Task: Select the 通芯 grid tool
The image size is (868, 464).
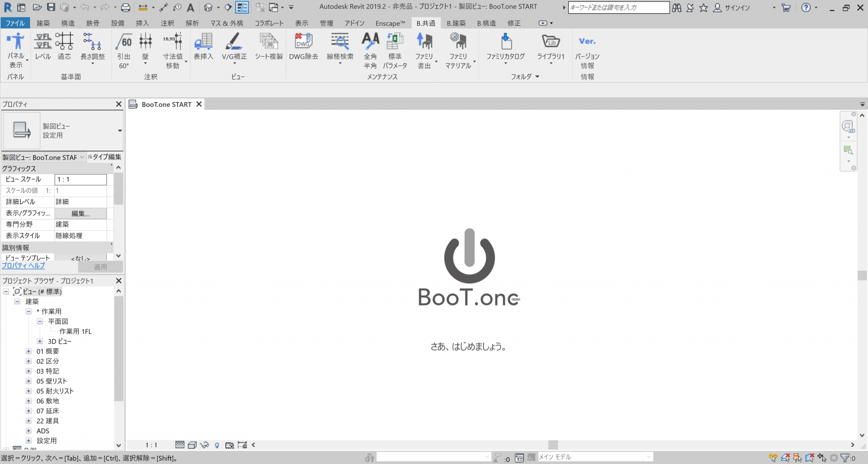Action: click(64, 47)
